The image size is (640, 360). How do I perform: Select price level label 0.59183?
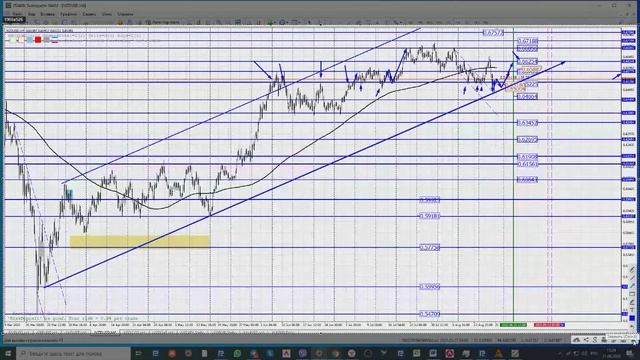coord(430,216)
